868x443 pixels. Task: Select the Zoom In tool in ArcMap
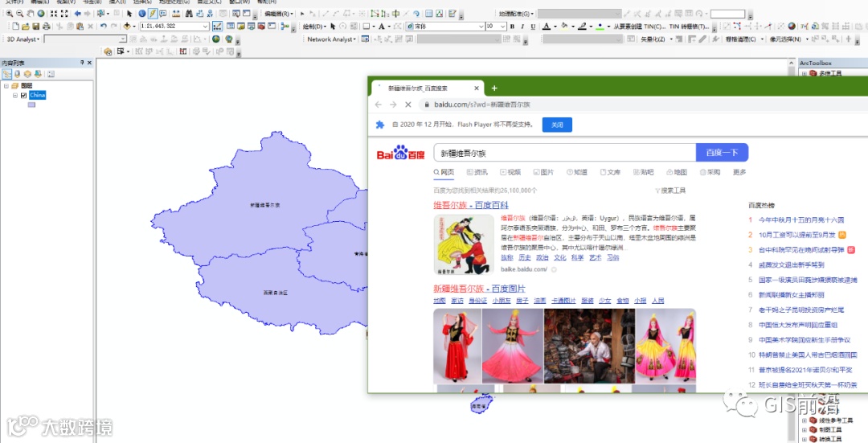coord(10,14)
